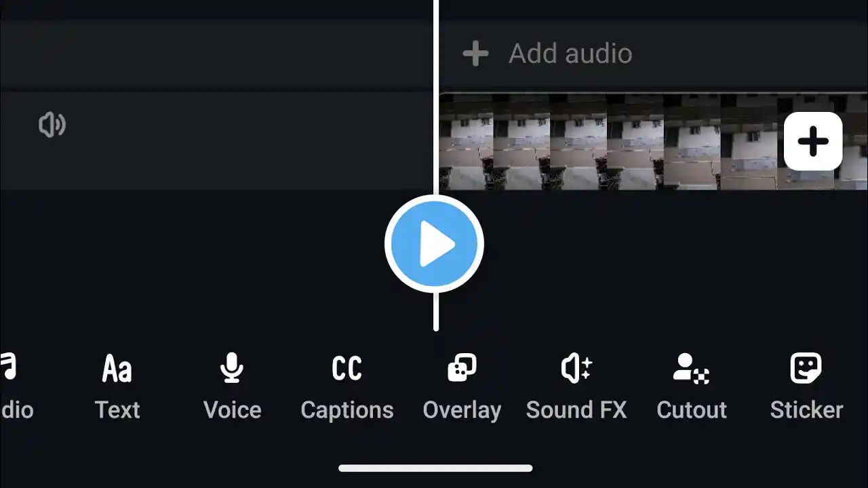868x488 pixels.
Task: Tap the Voice microphone icon
Action: (x=232, y=368)
